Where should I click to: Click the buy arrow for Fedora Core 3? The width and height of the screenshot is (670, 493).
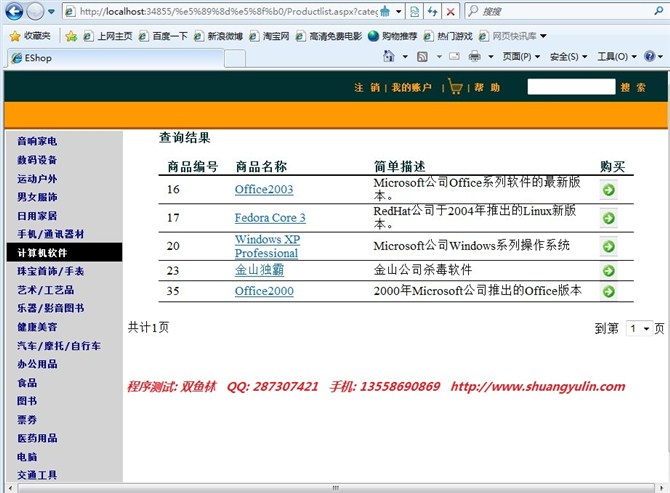609,218
